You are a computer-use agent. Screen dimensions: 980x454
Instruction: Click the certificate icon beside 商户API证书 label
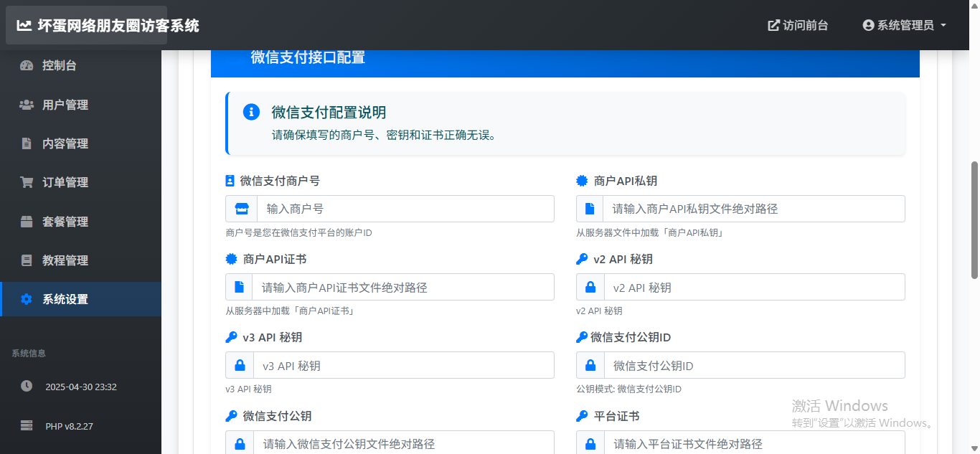coord(231,259)
